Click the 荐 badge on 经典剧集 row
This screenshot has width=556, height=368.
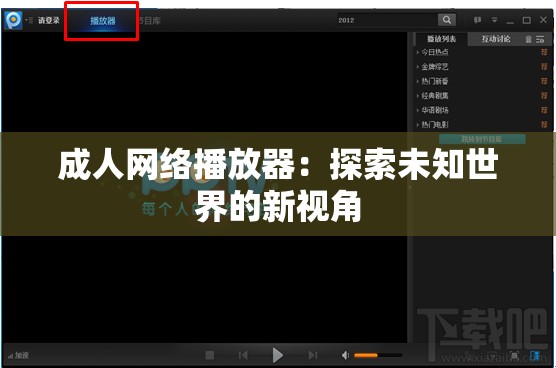(544, 96)
